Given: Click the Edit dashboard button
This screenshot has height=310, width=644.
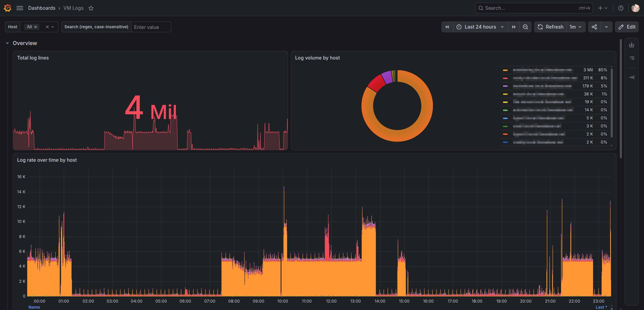Looking at the screenshot, I should point(627,27).
